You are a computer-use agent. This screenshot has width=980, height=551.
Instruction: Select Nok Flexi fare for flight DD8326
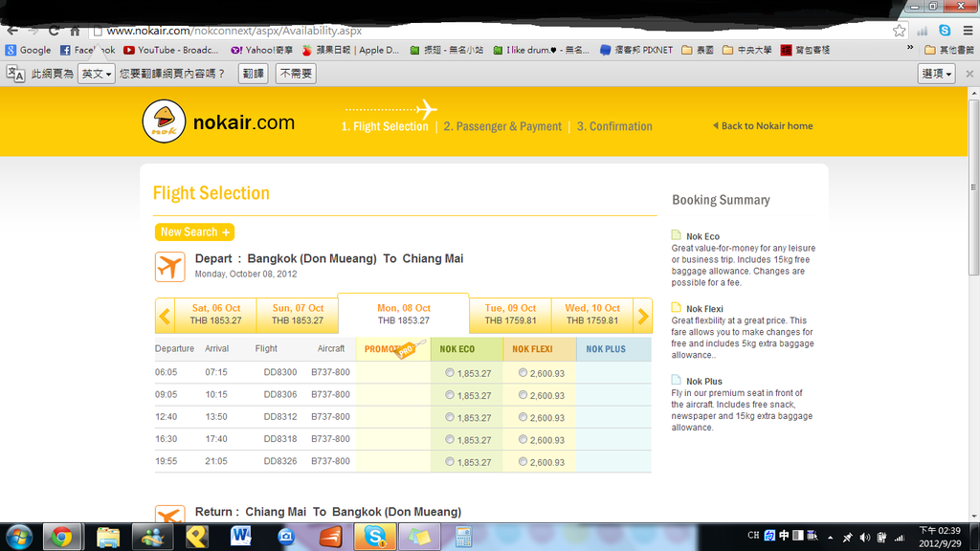pyautogui.click(x=523, y=462)
